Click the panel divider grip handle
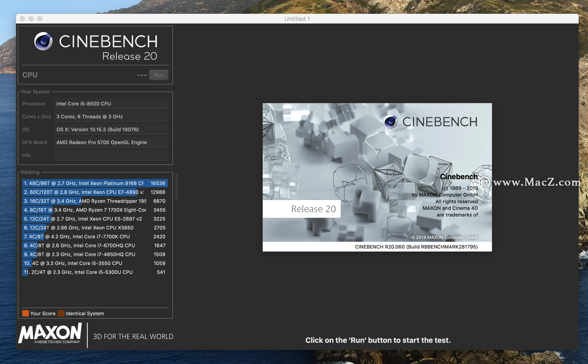 [177, 187]
